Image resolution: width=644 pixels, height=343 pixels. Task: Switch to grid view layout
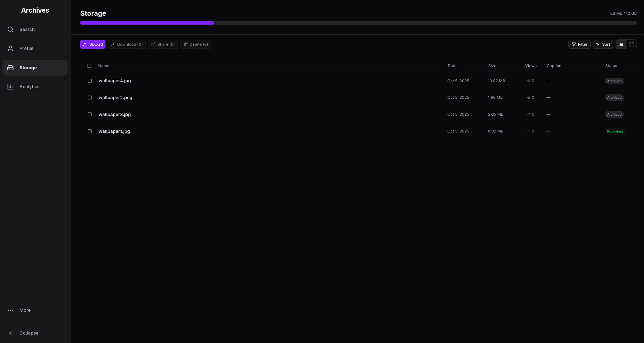point(631,44)
